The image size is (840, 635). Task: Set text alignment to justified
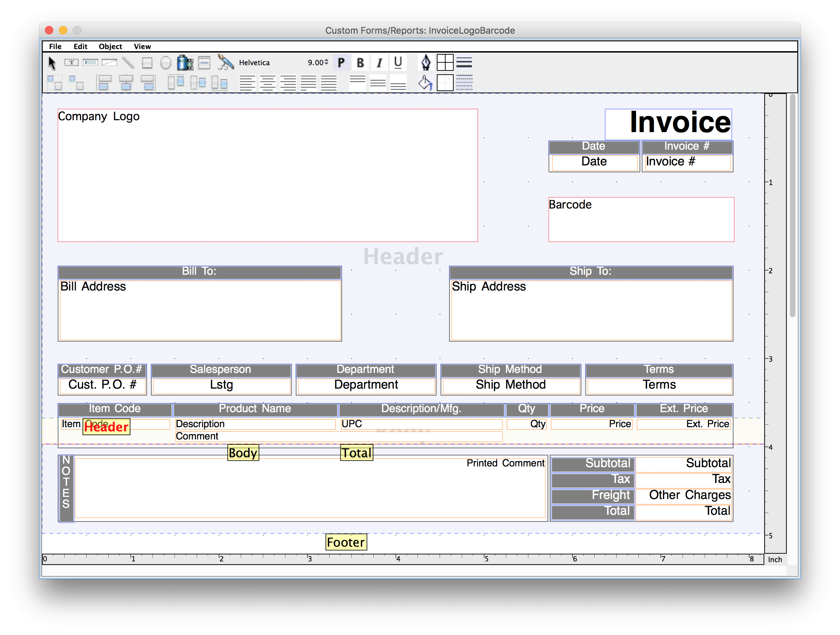(x=309, y=83)
